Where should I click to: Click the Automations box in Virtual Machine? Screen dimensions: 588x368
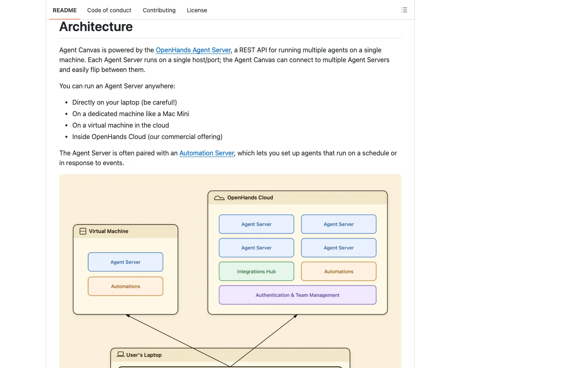[125, 286]
